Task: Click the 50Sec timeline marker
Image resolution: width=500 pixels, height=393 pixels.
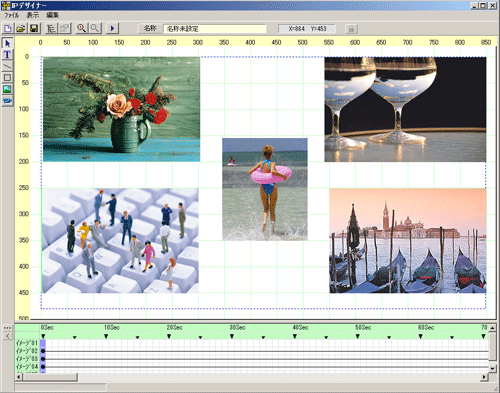Action: click(358, 337)
